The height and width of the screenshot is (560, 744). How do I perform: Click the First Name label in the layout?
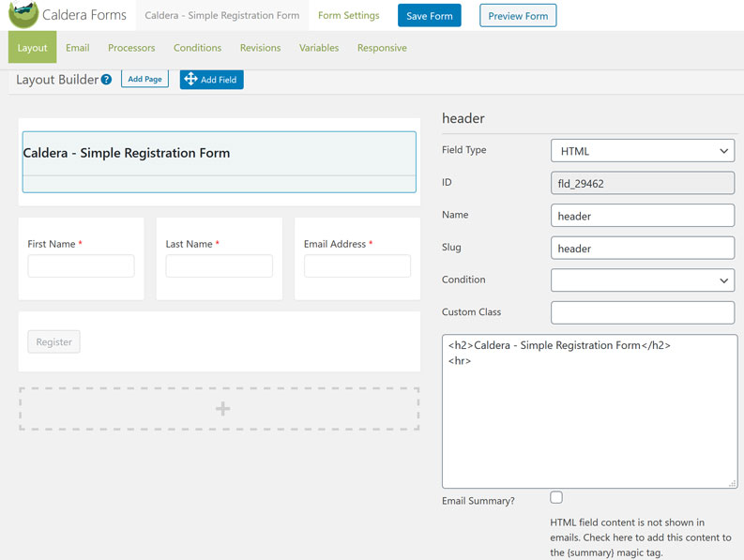(x=52, y=244)
